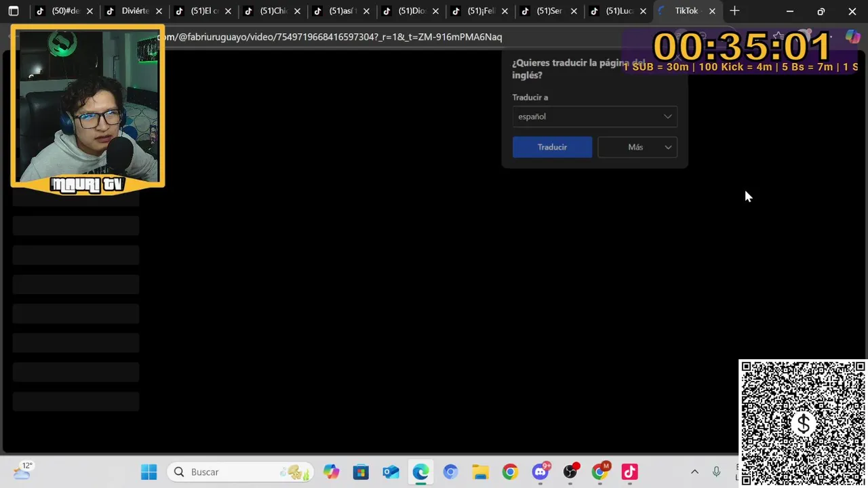The height and width of the screenshot is (488, 868).
Task: Open the TikTok app on the taskbar
Action: (630, 472)
